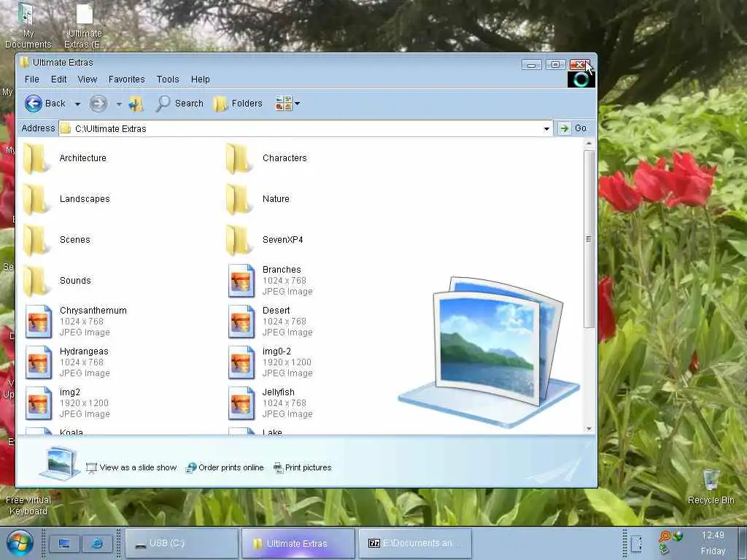Viewport: 747px width, 560px height.
Task: Click the taskbar clock
Action: point(713,542)
